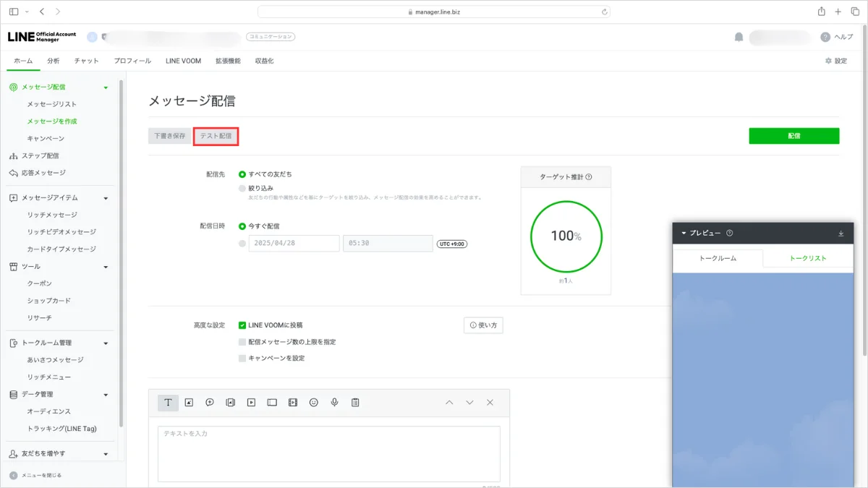Screen dimensions: 868x488
Task: Choose the voice message microphone icon
Action: (x=334, y=403)
